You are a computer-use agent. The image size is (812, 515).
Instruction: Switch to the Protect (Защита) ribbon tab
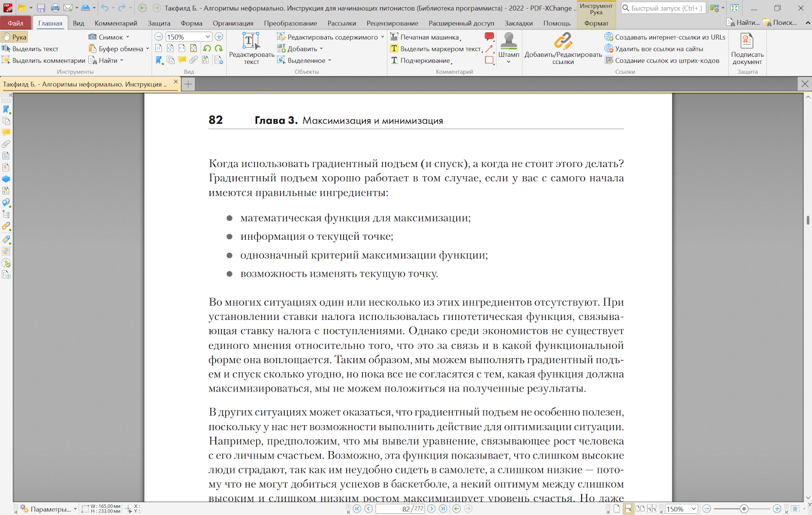click(159, 23)
